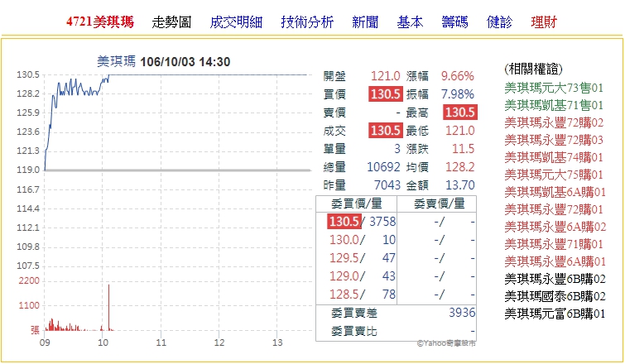Open warrant 美琪瑪凱基71售01
Image resolution: width=625 pixels, height=364 pixels.
(554, 105)
